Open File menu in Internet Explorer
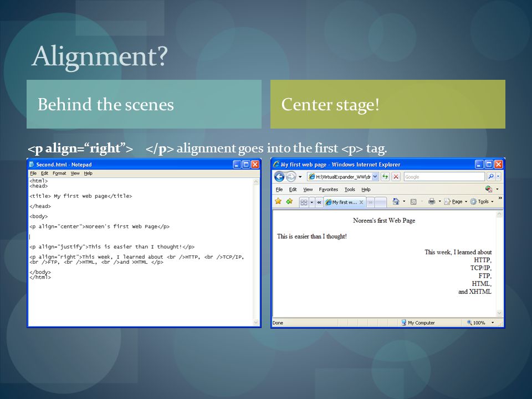 tap(279, 190)
